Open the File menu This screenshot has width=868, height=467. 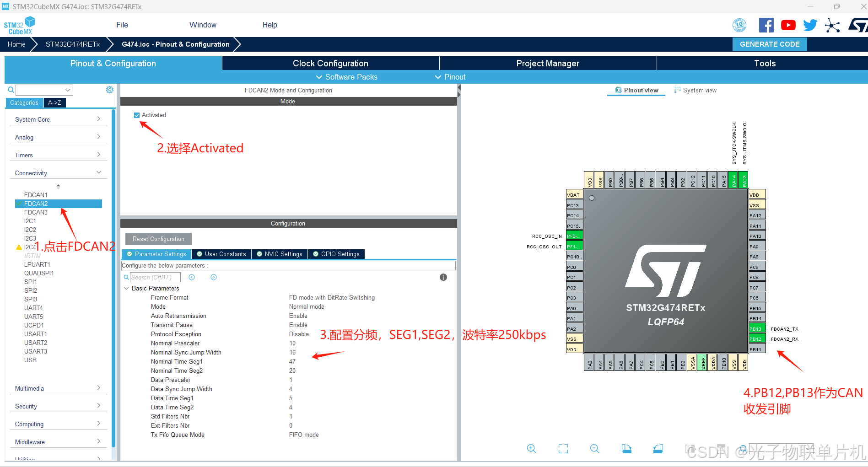coord(122,25)
